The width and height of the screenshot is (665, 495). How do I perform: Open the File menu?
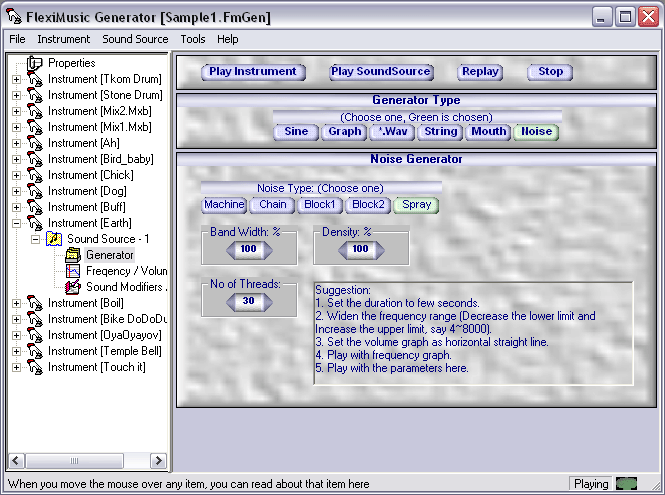17,39
